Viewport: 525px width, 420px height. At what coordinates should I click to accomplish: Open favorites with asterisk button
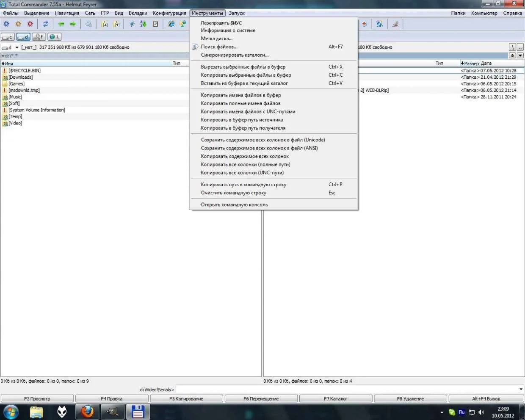[512, 55]
